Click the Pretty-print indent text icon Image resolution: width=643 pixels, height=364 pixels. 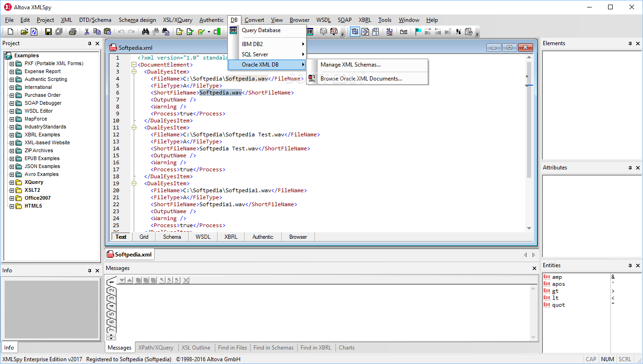tap(365, 32)
